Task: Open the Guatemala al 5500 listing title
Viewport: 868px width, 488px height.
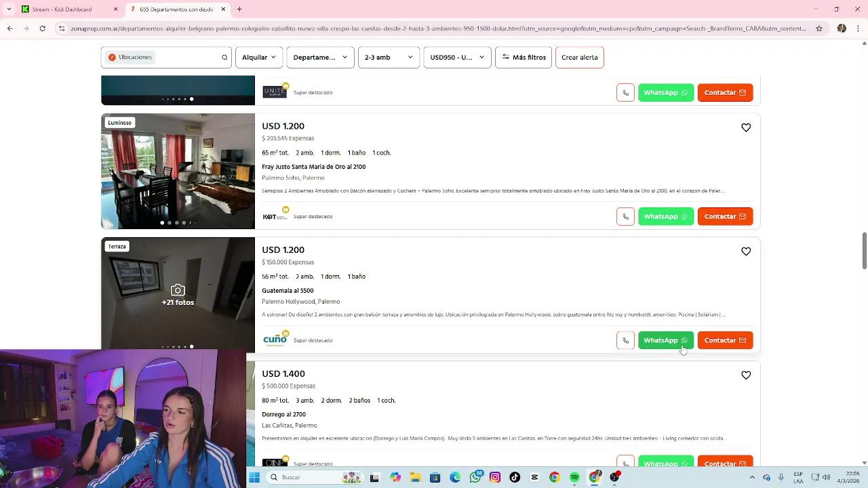Action: coord(288,291)
